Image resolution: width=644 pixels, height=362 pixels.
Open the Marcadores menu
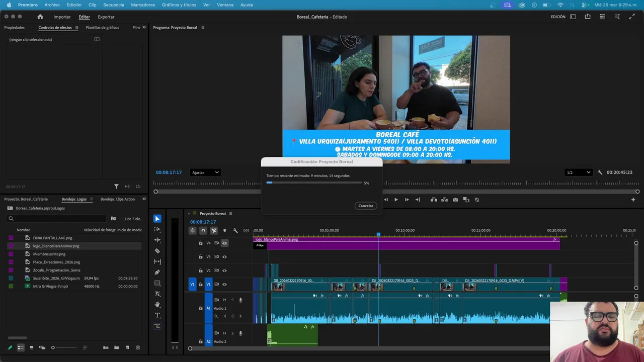pos(143,5)
